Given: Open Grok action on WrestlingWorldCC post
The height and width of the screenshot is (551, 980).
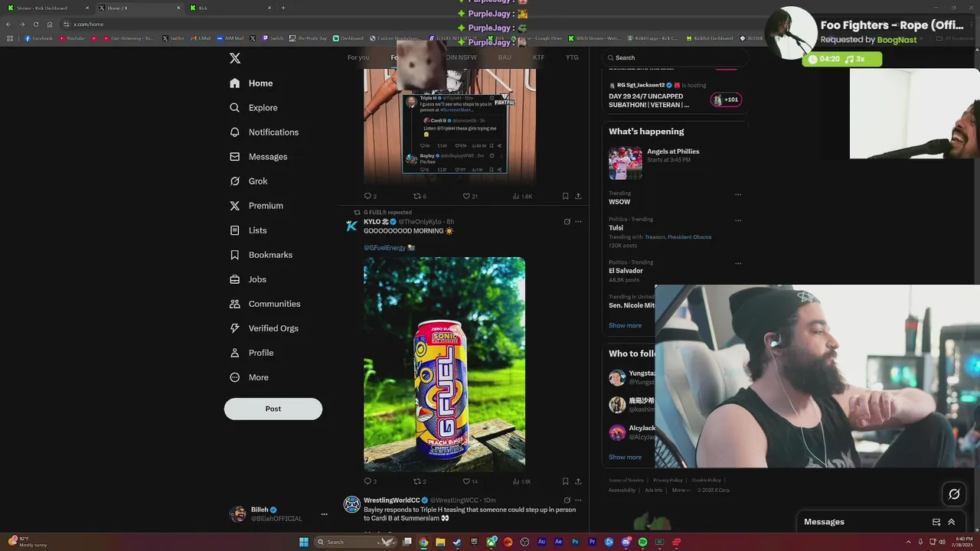Looking at the screenshot, I should pos(567,500).
